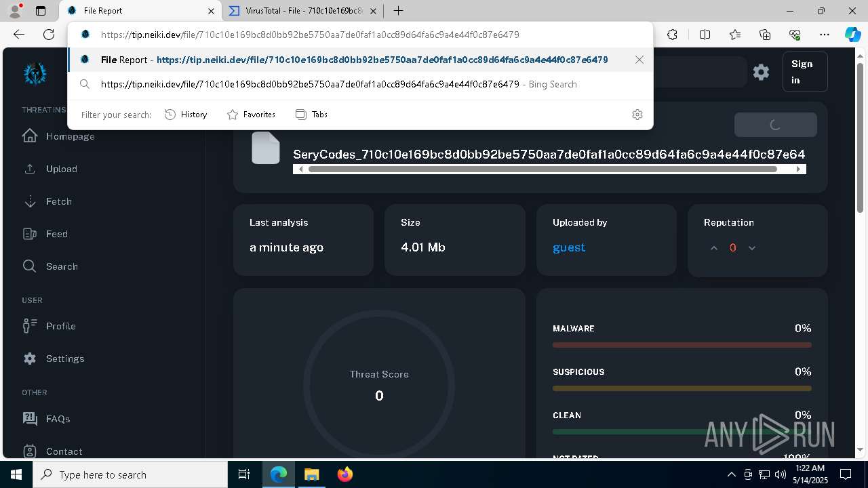Image resolution: width=868 pixels, height=488 pixels.
Task: Click the SUSPICIOUS progress bar
Action: point(682,388)
